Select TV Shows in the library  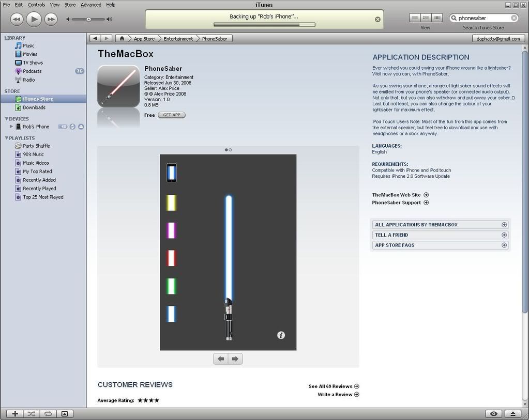point(33,63)
